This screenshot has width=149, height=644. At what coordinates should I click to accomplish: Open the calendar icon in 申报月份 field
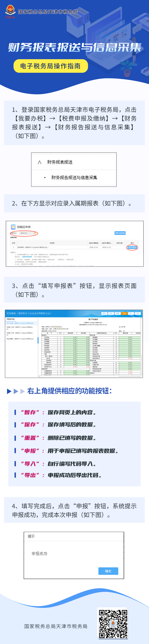[x=35, y=233]
